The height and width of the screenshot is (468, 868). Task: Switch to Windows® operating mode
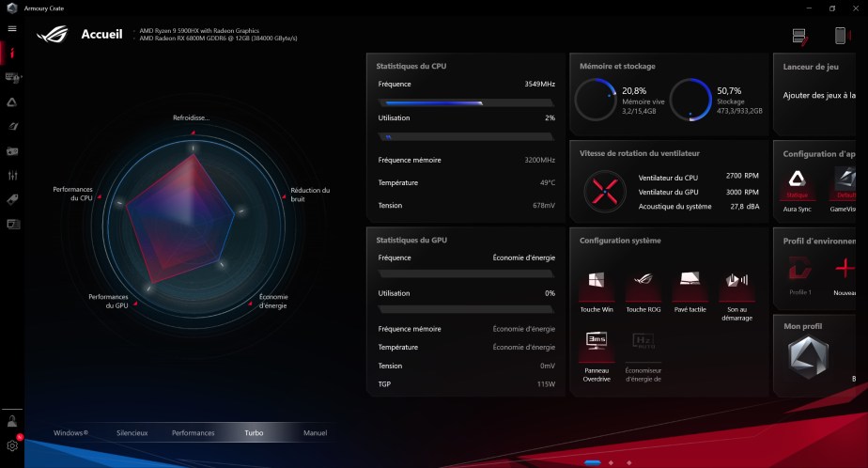tap(70, 433)
